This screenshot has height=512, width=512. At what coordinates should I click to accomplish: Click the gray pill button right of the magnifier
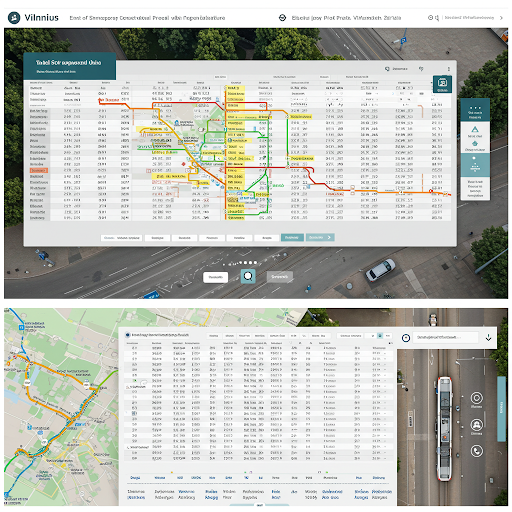[x=280, y=277]
